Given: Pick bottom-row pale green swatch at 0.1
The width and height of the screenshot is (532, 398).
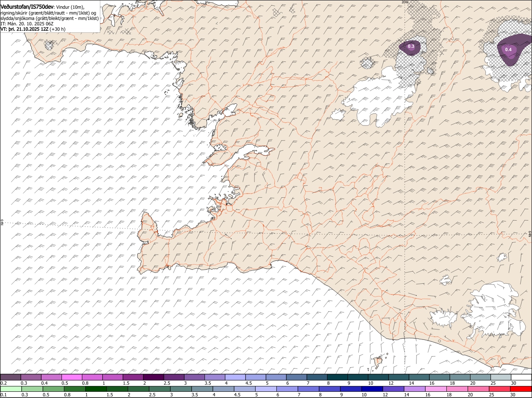Looking at the screenshot, I should coord(11,389).
